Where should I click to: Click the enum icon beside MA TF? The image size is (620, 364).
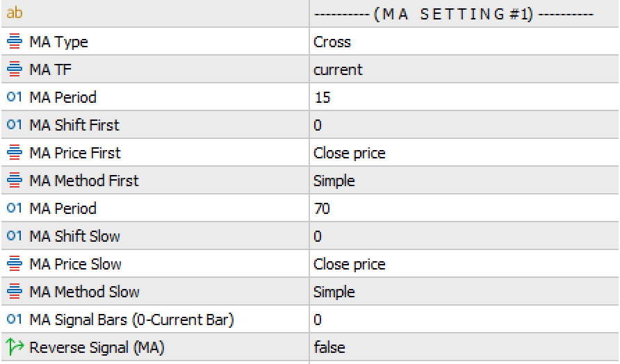[15, 69]
